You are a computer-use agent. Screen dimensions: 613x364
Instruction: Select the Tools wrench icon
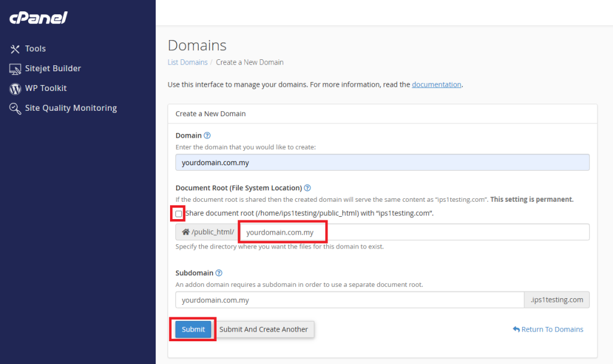tap(15, 48)
